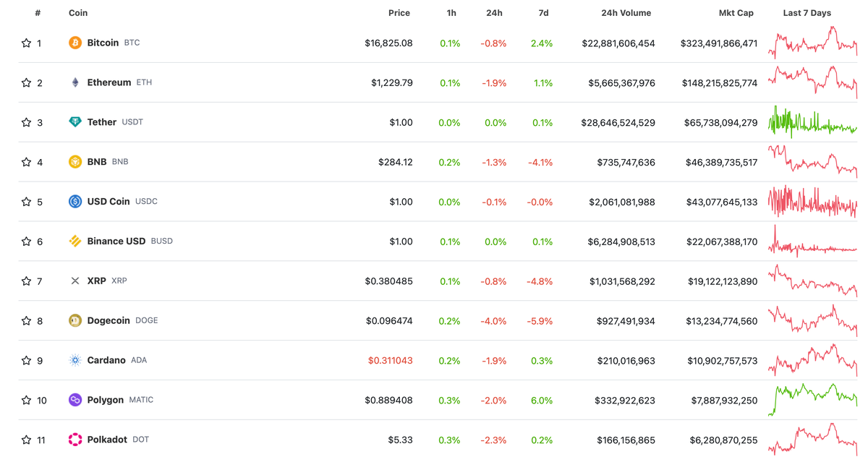Click the Dogecoin logo icon

75,320
